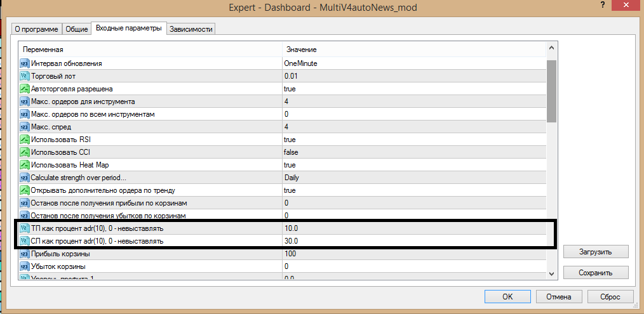Click the icon beside Торговый лот

pos(25,76)
